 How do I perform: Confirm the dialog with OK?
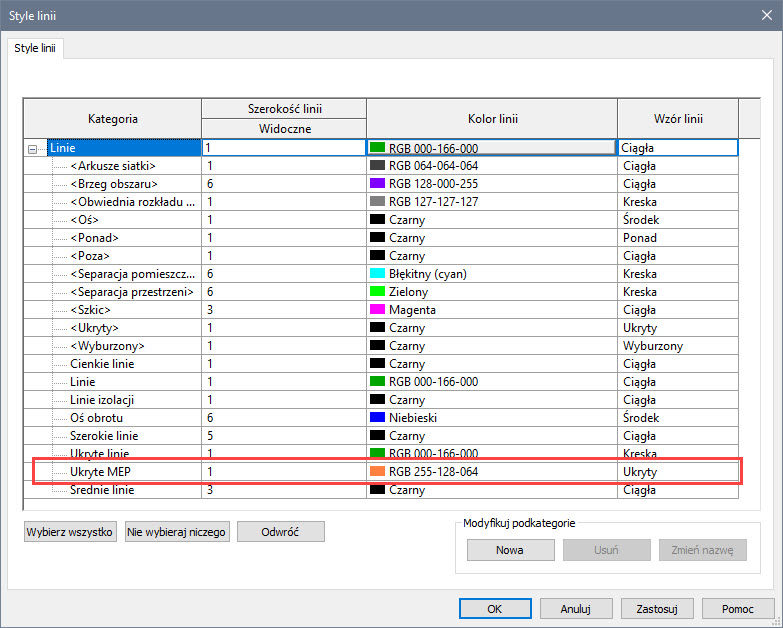pos(495,608)
